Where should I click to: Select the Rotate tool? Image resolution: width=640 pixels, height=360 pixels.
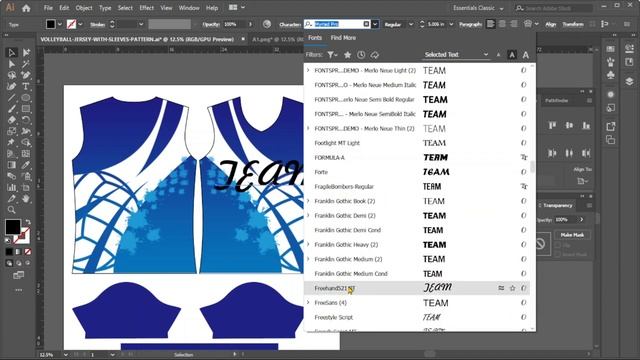[x=26, y=120]
